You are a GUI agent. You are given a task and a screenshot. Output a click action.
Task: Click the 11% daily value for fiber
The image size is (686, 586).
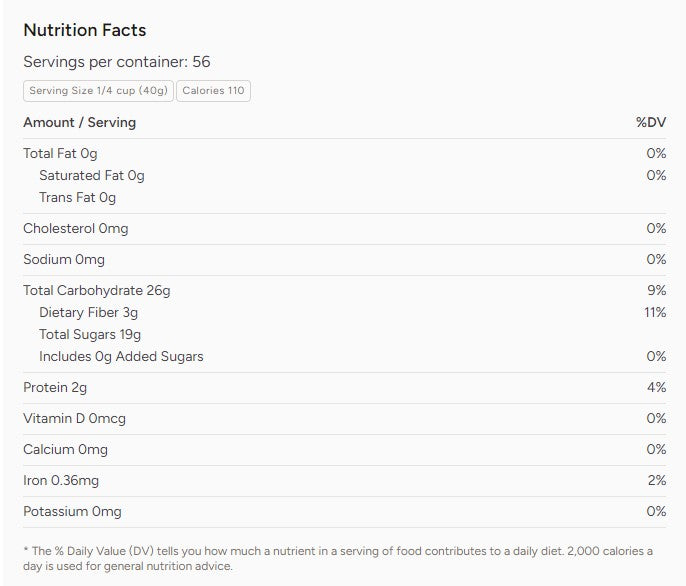655,312
